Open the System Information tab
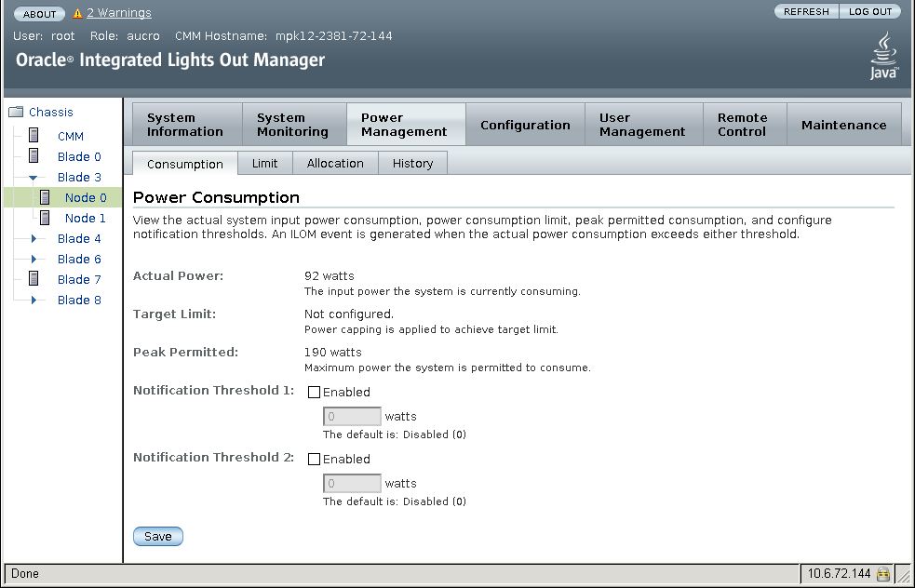The image size is (915, 588). tap(187, 125)
